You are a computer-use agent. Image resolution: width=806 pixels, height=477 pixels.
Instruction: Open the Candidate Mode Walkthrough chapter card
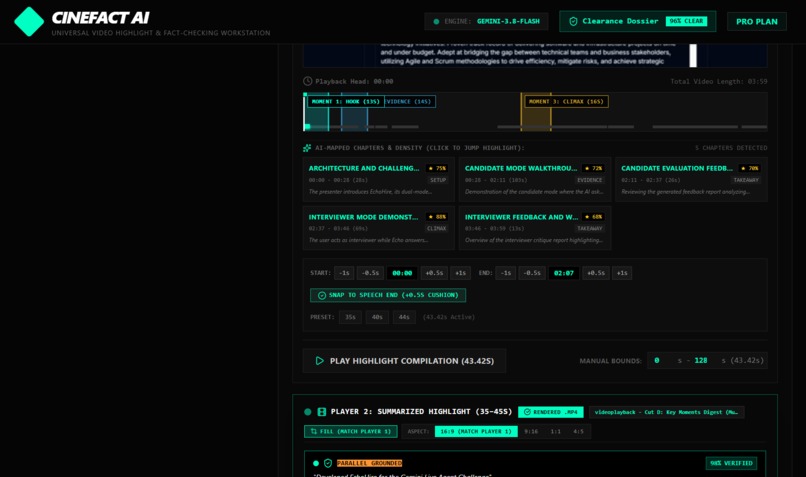point(535,179)
